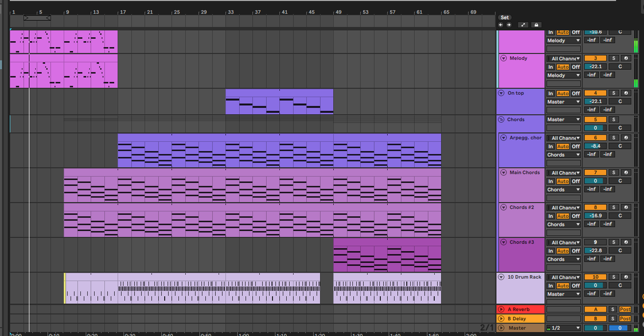Viewport: 644px width, 336px height.
Task: Open Chords #3 All Channels input dropdown
Action: 563,242
